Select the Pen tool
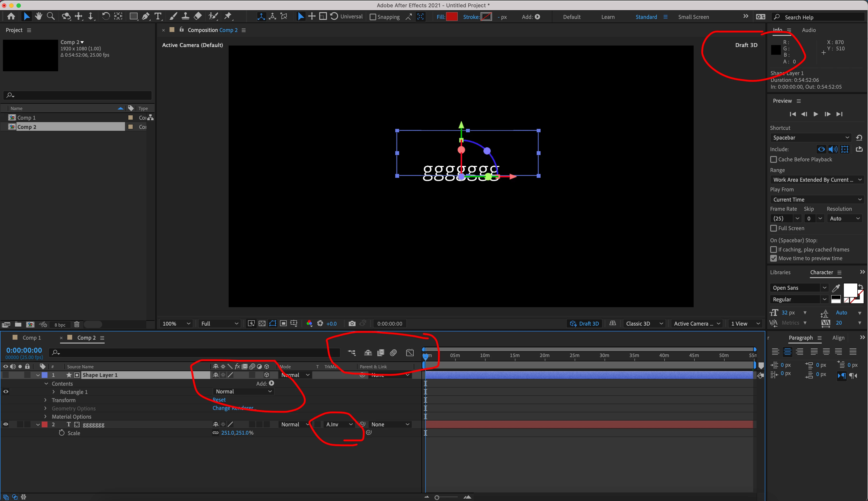The height and width of the screenshot is (501, 868). tap(146, 16)
